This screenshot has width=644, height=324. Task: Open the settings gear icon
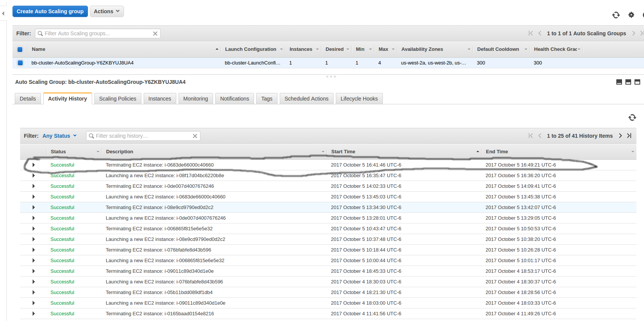631,15
